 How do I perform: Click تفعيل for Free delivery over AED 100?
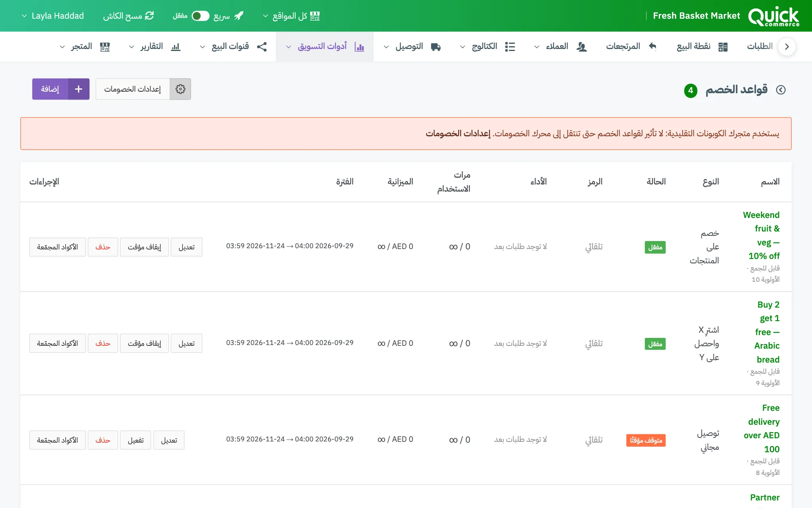pos(136,440)
